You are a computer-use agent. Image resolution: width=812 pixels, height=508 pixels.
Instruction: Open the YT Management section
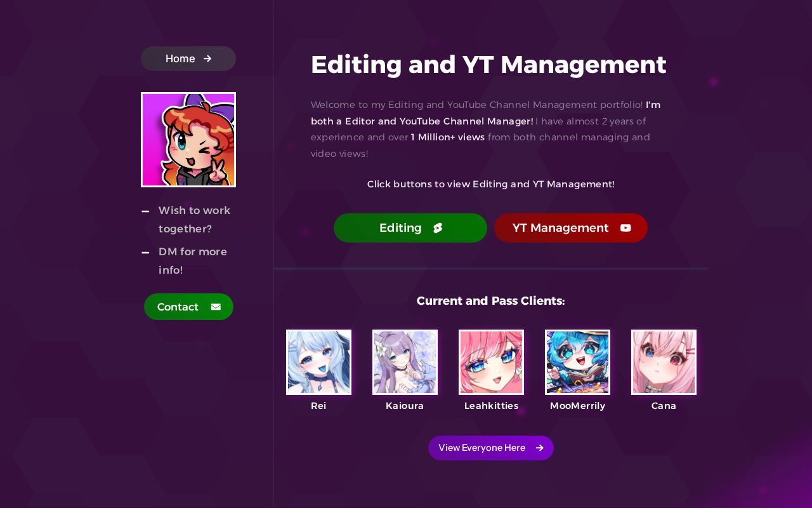click(561, 228)
